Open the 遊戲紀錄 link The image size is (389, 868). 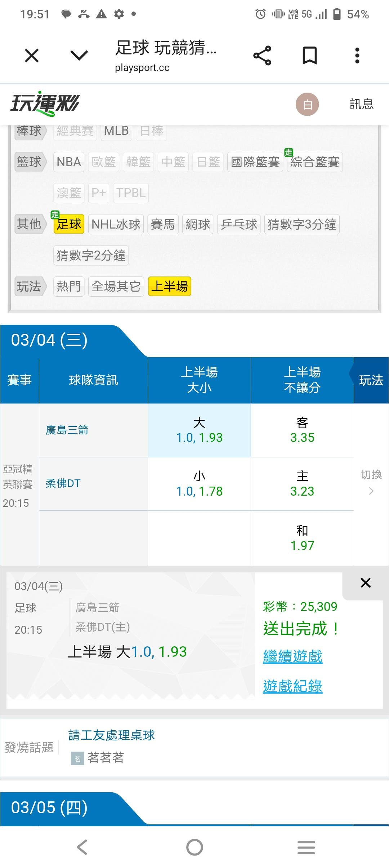click(292, 686)
